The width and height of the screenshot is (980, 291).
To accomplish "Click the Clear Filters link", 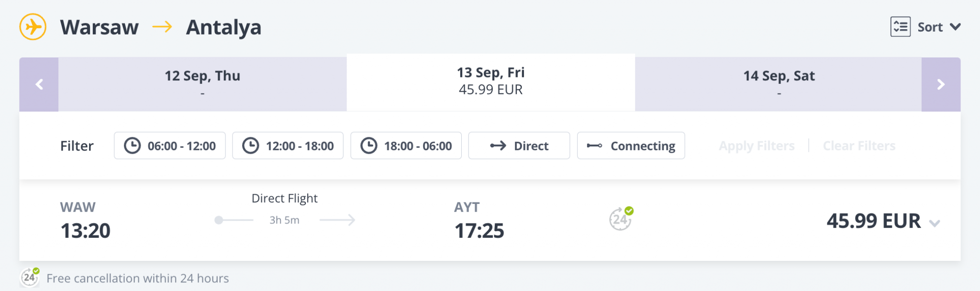I will point(859,145).
